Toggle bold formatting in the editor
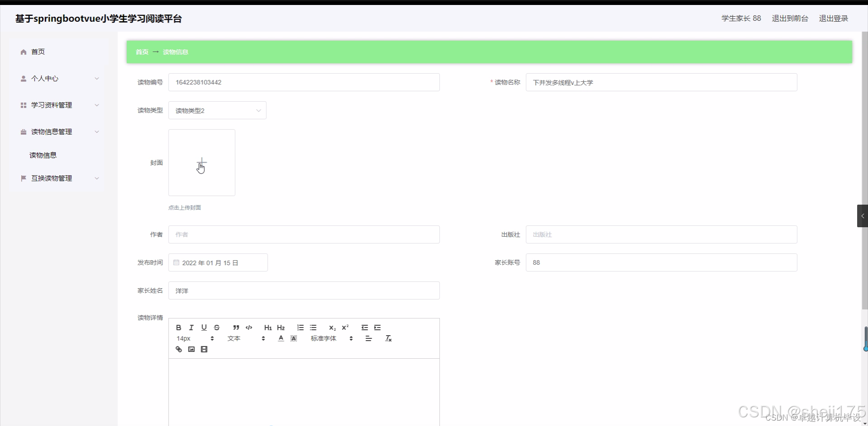 [179, 328]
